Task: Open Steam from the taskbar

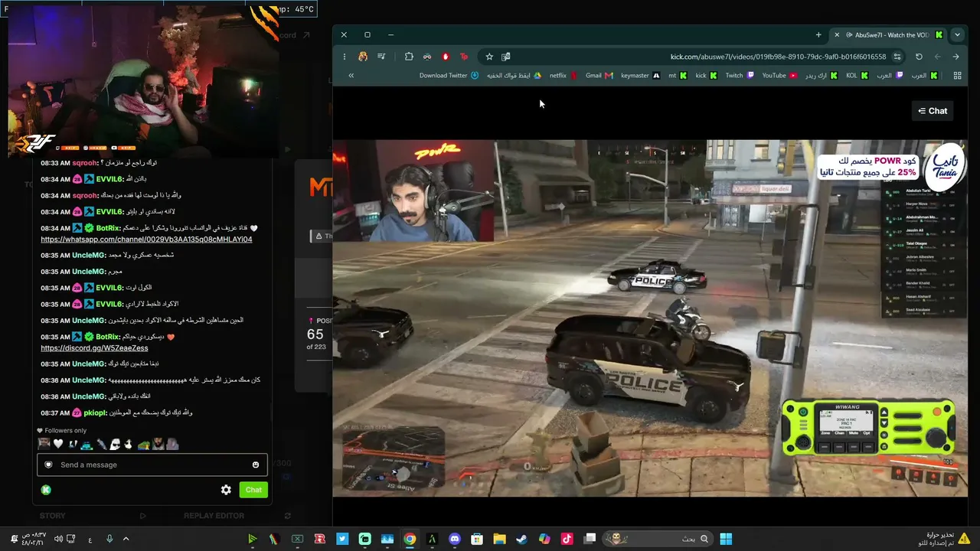Action: 521,539
